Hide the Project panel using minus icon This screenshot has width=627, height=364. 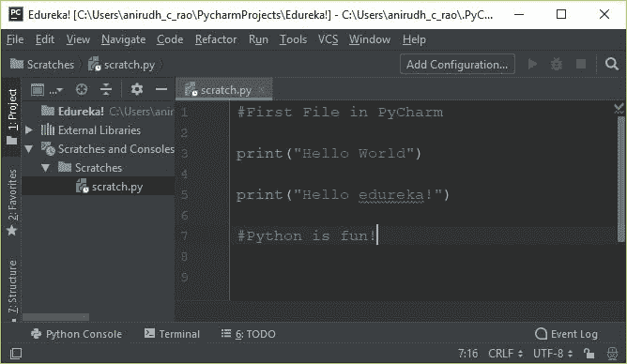coord(161,89)
